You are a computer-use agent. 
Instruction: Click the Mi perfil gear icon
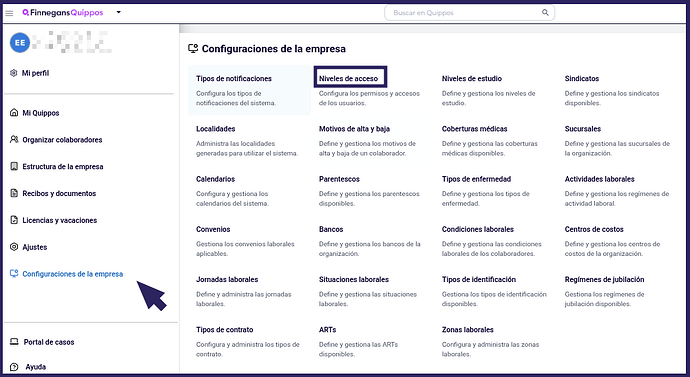coord(14,73)
